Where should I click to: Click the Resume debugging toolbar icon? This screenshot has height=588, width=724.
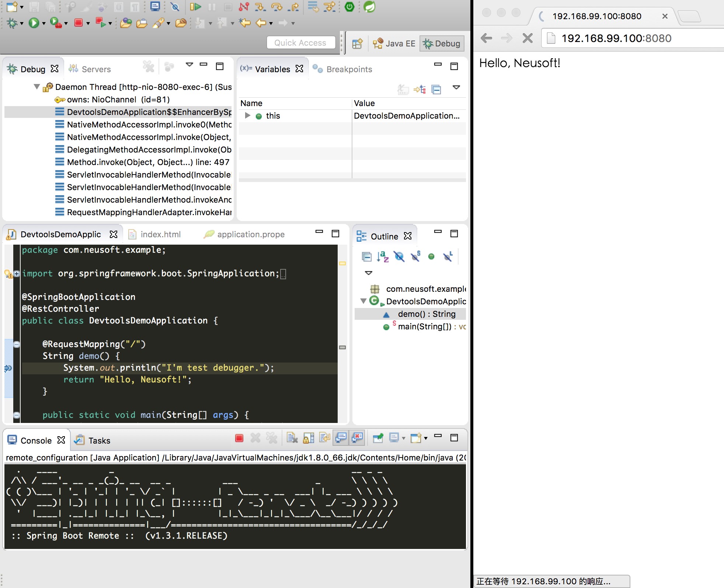[x=195, y=7]
